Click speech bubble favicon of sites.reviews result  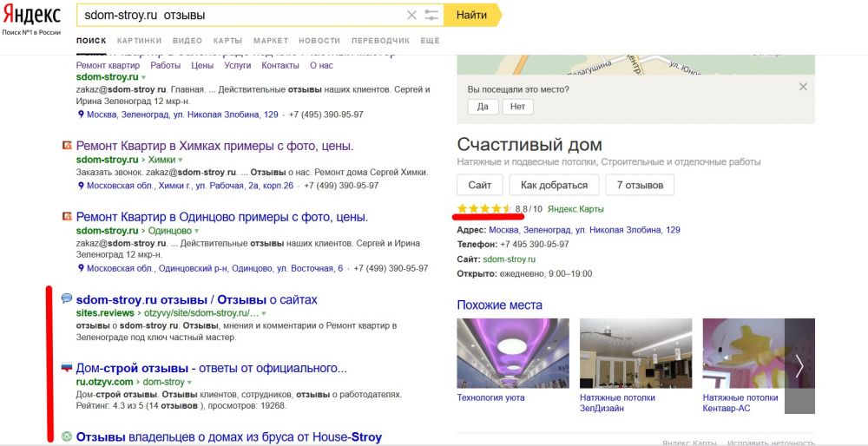click(67, 299)
